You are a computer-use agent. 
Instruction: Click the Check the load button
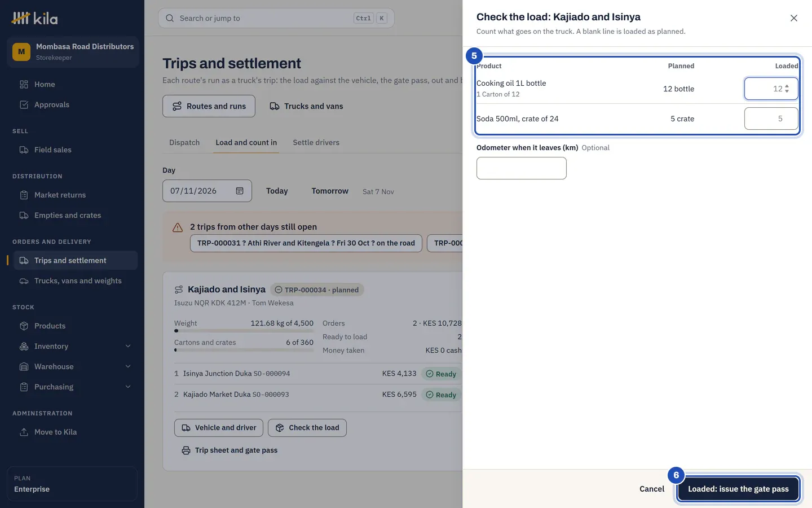[x=307, y=428]
